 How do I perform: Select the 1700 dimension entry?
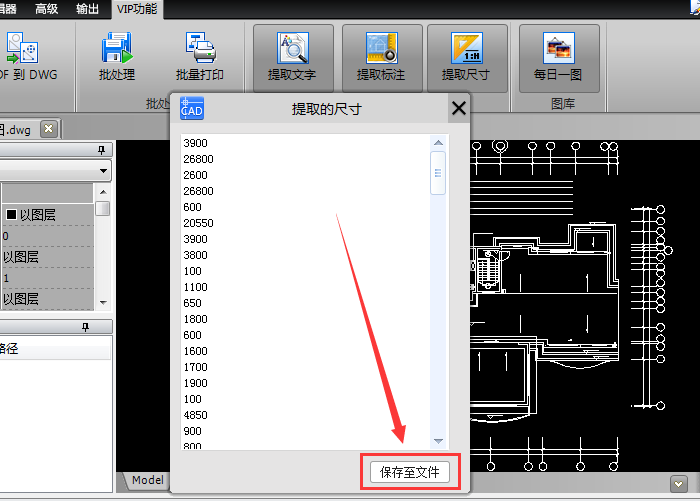click(196, 367)
